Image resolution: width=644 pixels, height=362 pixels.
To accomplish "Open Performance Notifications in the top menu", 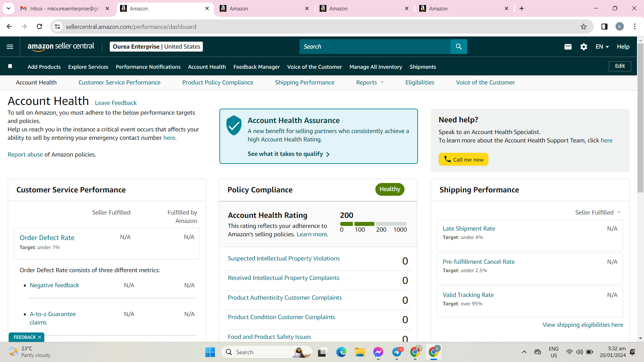I will [148, 67].
